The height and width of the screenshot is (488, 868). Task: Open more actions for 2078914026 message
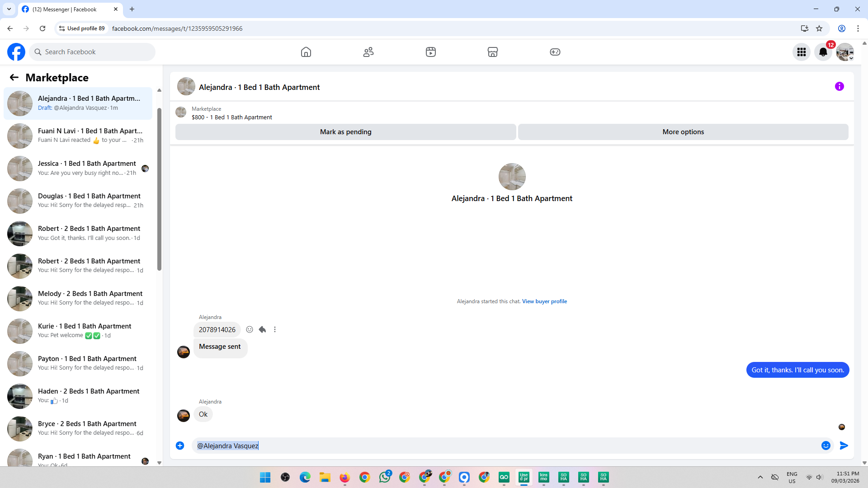[275, 329]
